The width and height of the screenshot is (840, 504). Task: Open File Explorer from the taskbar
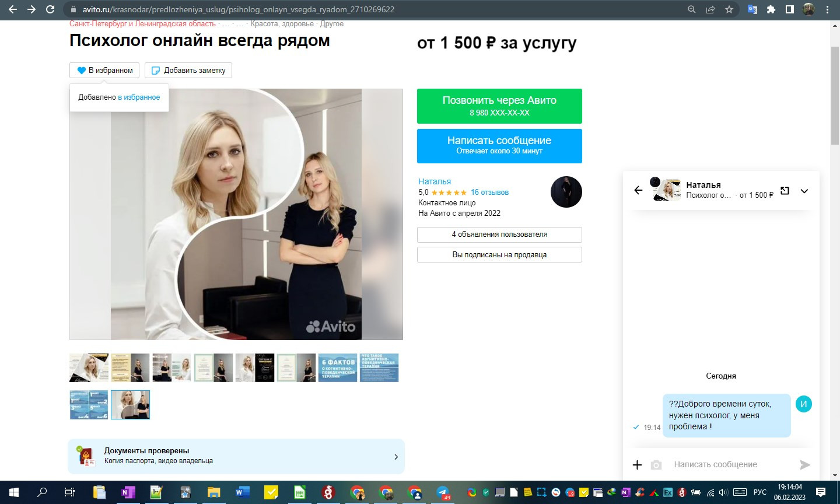[x=213, y=492]
